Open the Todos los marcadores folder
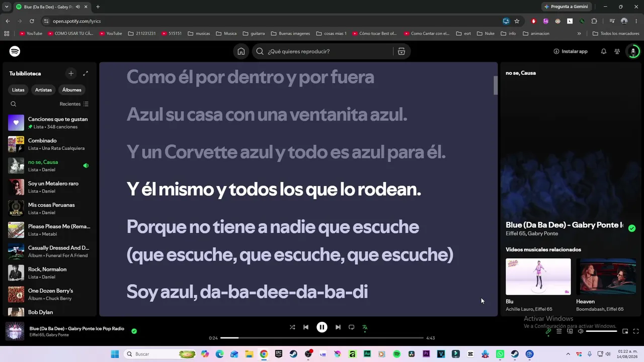This screenshot has height=362, width=644. point(616,34)
